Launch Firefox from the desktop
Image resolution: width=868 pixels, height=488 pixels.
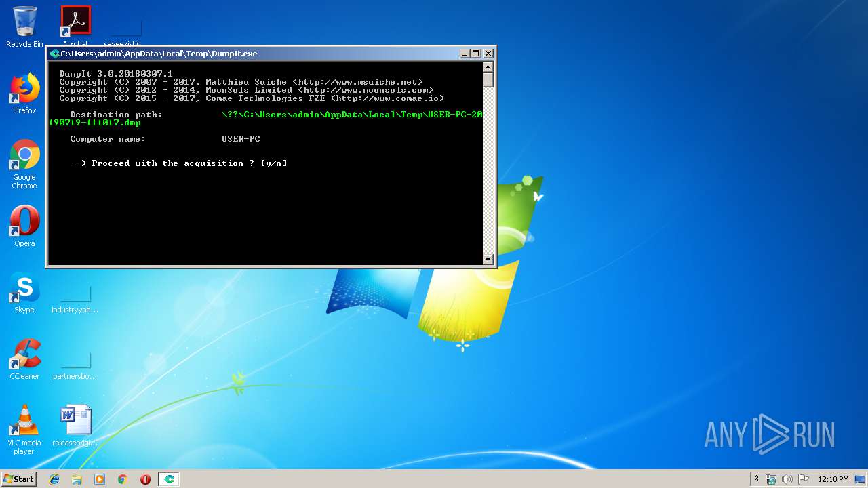[x=24, y=94]
